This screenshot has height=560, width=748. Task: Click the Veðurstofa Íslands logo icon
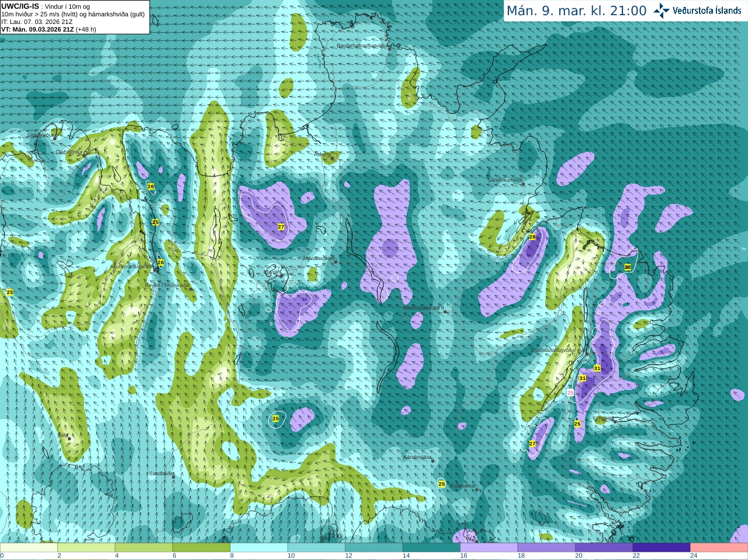662,11
